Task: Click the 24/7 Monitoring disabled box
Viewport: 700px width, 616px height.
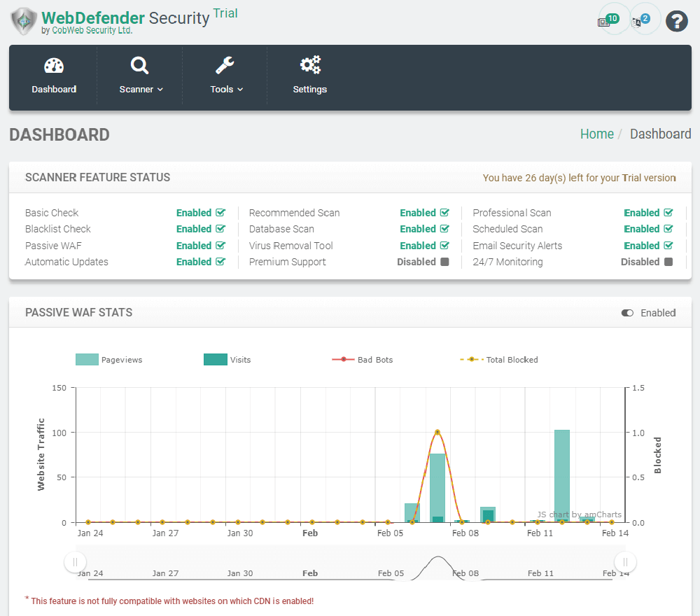Action: [x=668, y=262]
